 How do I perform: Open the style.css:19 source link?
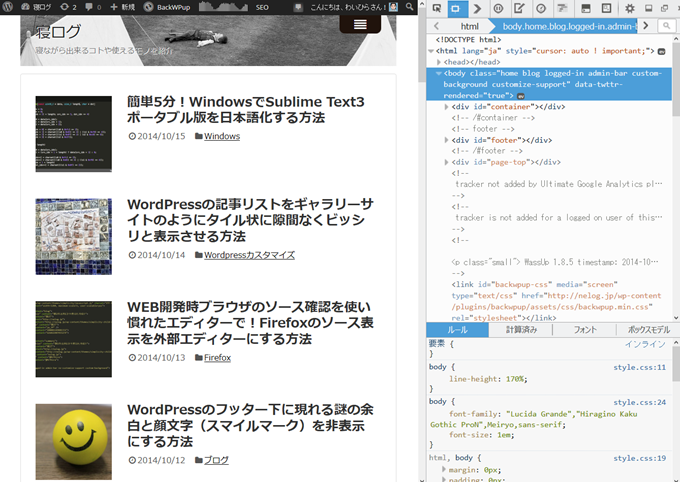click(x=639, y=458)
